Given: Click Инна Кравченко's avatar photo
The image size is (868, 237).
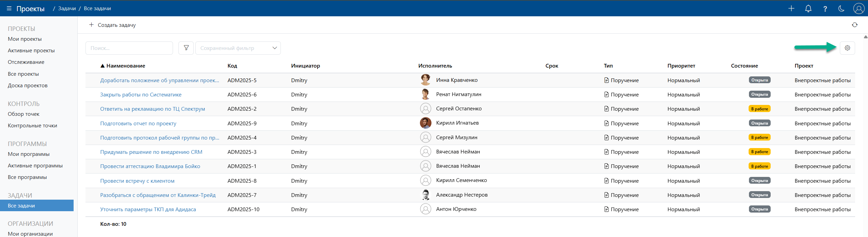Looking at the screenshot, I should pos(425,80).
